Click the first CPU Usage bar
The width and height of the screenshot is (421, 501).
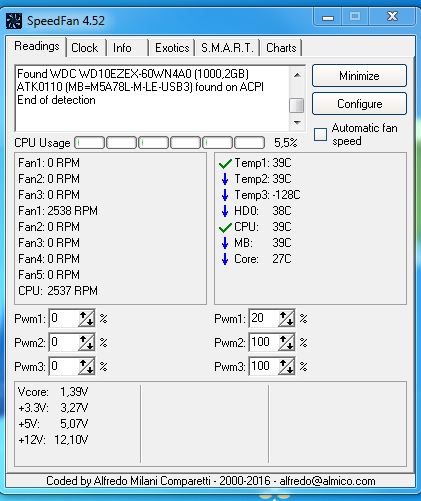point(89,143)
